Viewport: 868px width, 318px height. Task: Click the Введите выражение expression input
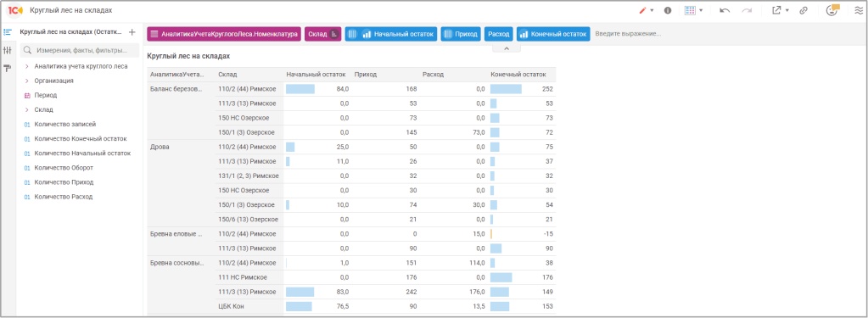(628, 34)
